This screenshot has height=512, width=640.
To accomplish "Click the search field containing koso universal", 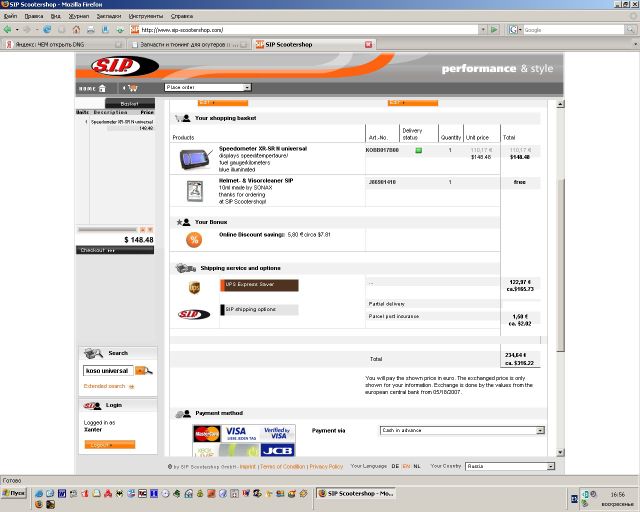I will (x=108, y=370).
